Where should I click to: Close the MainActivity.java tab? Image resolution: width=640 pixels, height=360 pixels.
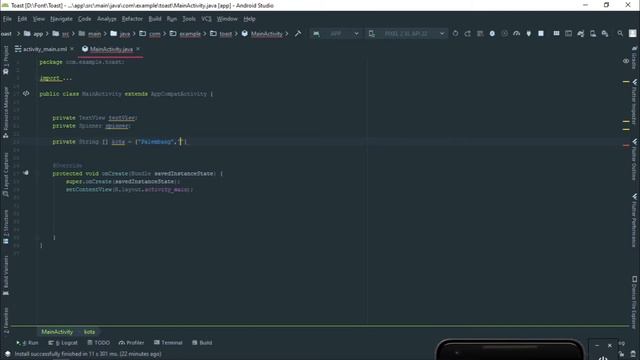tap(138, 49)
